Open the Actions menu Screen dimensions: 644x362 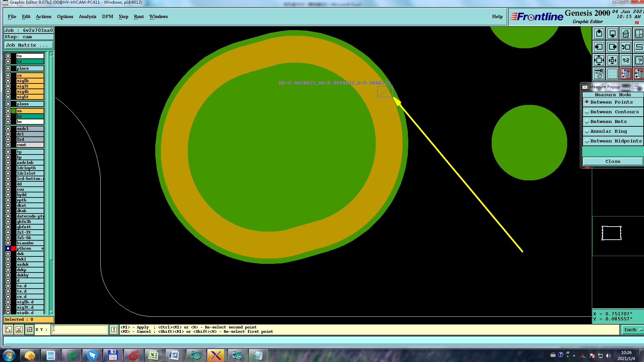pyautogui.click(x=44, y=16)
